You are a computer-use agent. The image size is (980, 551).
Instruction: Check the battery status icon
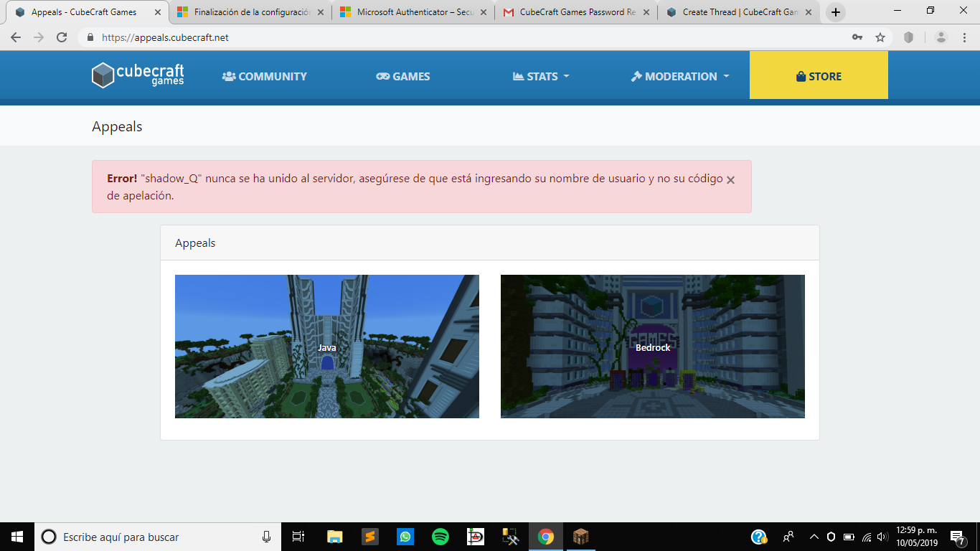tap(849, 537)
